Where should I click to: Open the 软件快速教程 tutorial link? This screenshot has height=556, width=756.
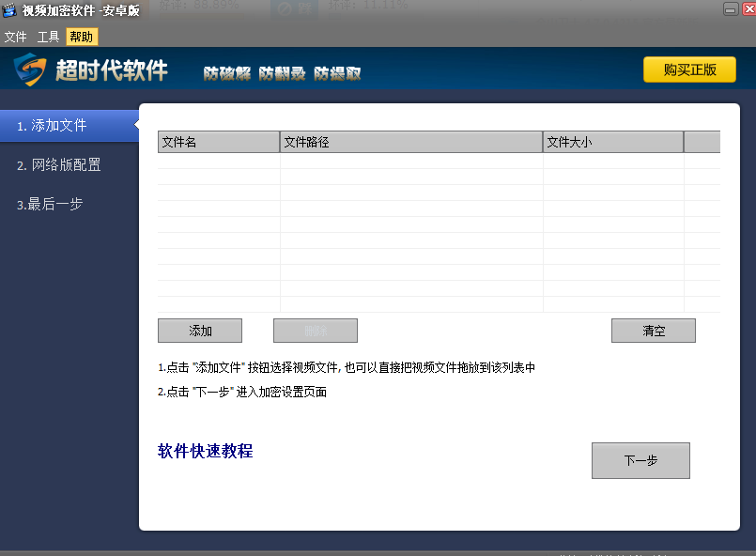206,452
